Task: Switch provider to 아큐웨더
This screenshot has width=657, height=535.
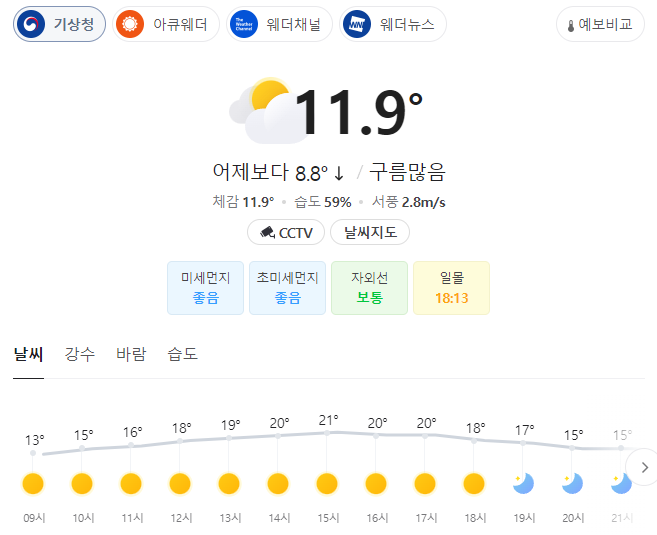Action: coord(166,24)
